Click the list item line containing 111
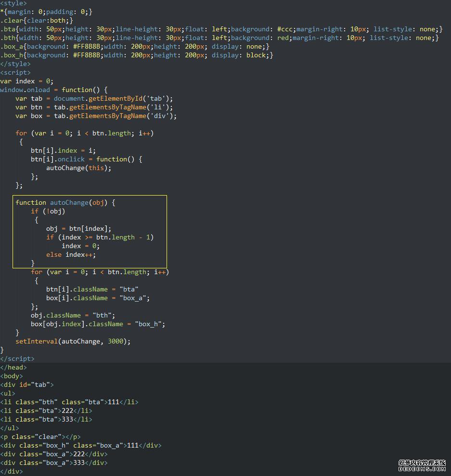Image resolution: width=451 pixels, height=476 pixels. (x=69, y=402)
